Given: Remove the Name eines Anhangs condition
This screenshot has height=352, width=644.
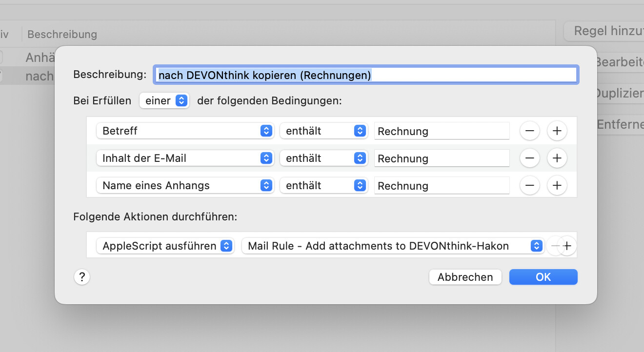Looking at the screenshot, I should (530, 185).
